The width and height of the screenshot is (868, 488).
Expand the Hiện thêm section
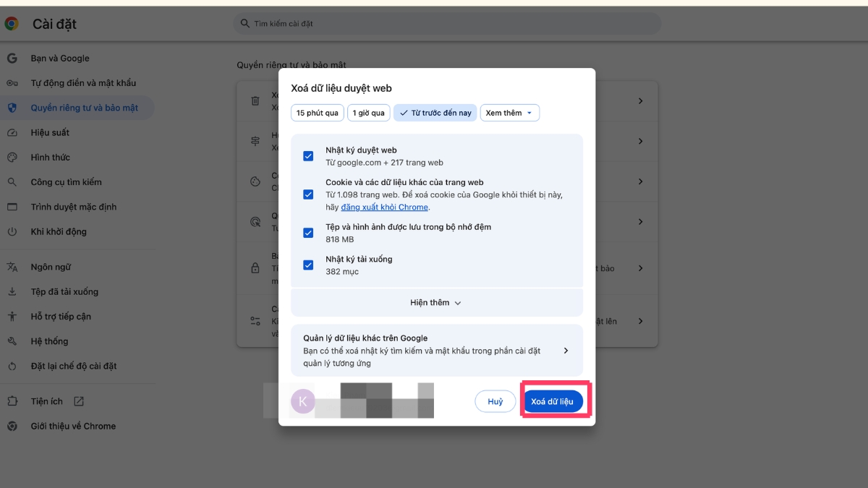point(436,303)
